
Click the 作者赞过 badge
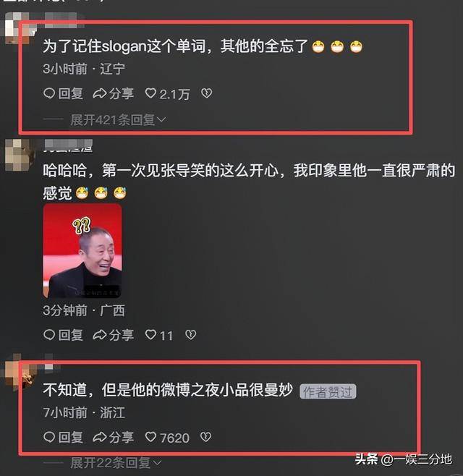328,391
